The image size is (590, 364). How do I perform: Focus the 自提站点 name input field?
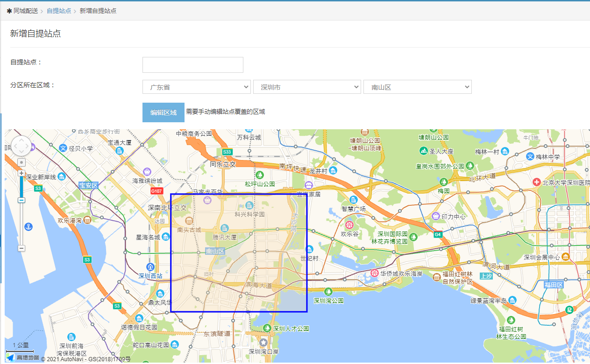pos(192,65)
